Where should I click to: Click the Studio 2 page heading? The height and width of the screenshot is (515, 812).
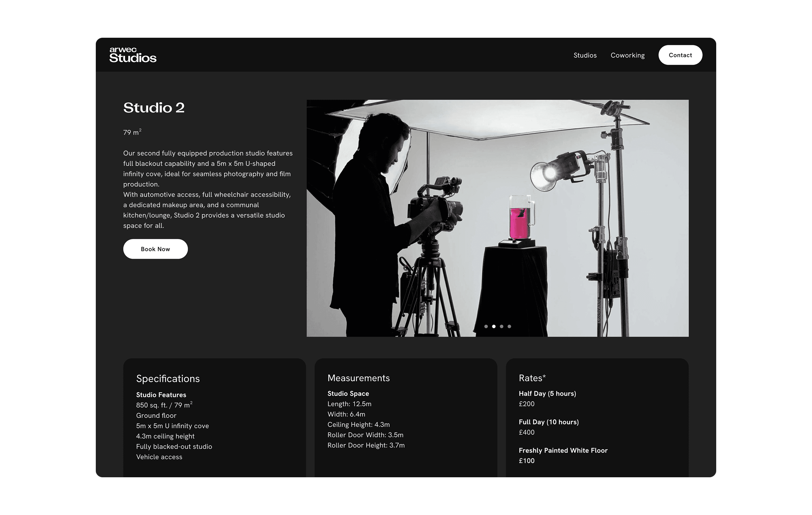154,108
